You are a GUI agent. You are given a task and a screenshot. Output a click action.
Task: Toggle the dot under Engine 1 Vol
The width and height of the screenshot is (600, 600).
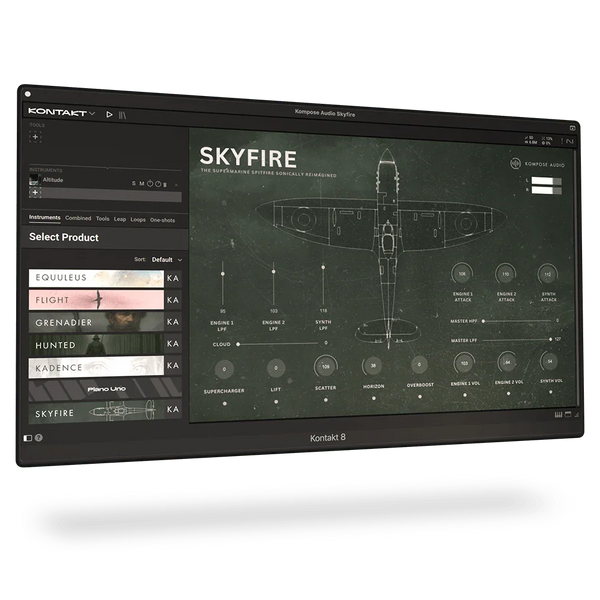pyautogui.click(x=465, y=395)
